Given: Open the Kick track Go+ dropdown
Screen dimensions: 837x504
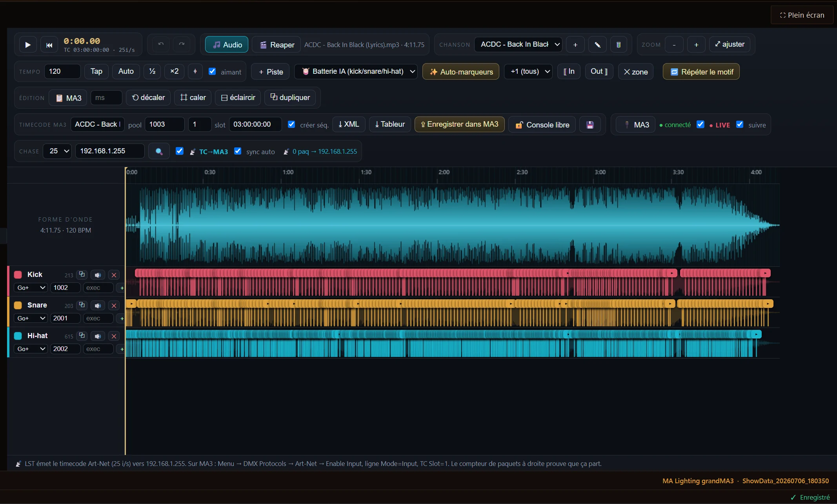Looking at the screenshot, I should 31,288.
